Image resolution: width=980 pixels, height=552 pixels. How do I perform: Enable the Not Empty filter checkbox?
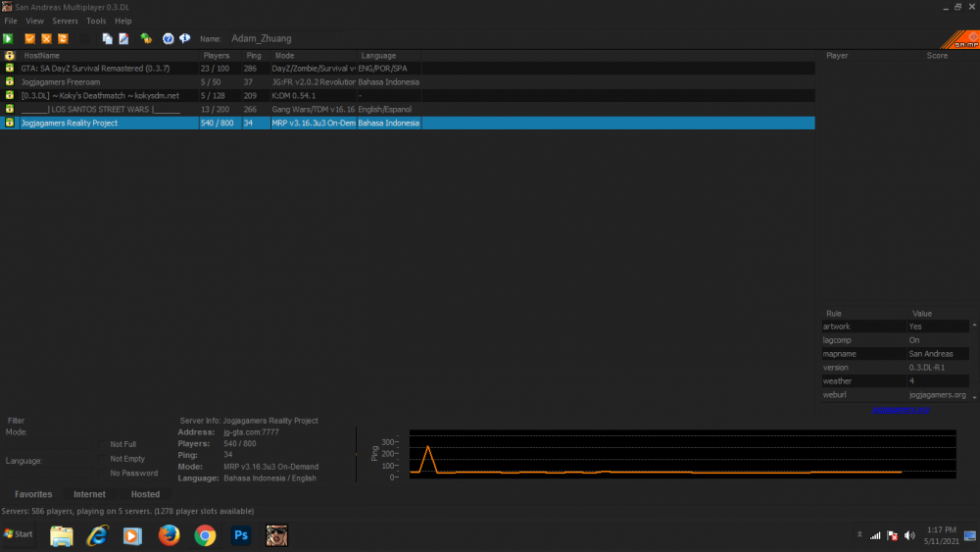pyautogui.click(x=103, y=459)
